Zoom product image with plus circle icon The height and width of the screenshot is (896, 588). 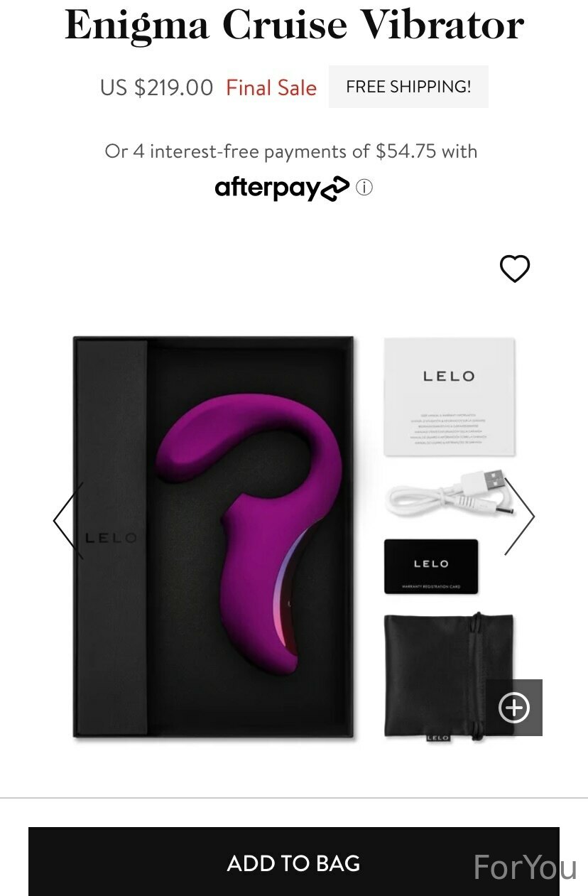click(514, 708)
